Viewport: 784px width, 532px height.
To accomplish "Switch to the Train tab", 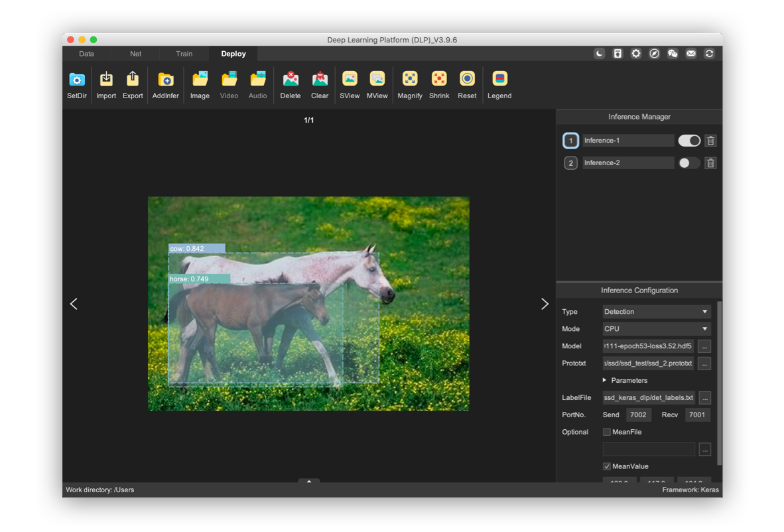I will pos(184,54).
